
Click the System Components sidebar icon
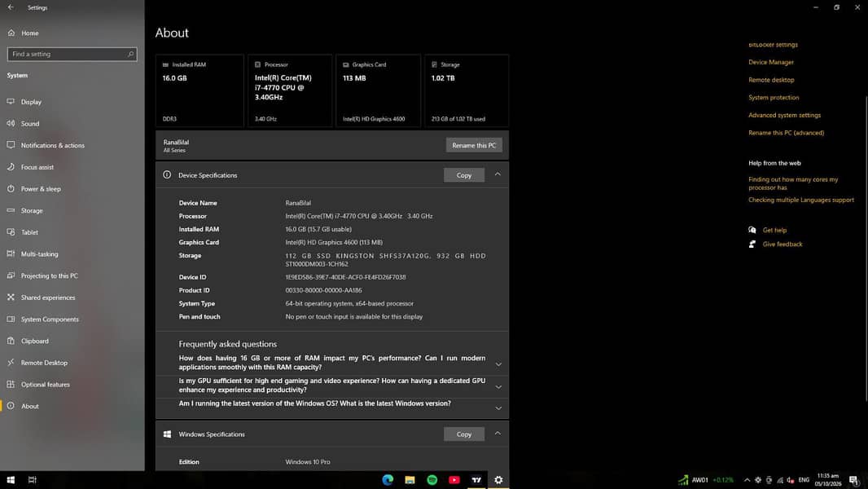(11, 319)
